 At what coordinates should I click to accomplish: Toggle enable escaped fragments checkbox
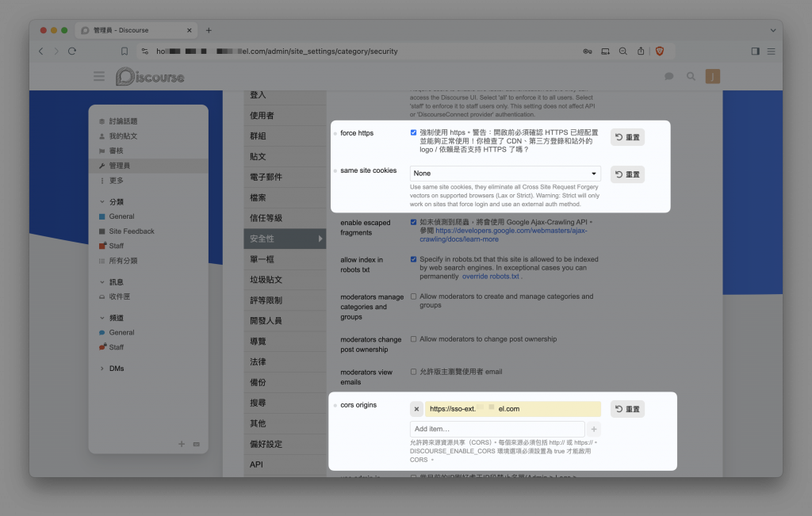[x=413, y=222]
